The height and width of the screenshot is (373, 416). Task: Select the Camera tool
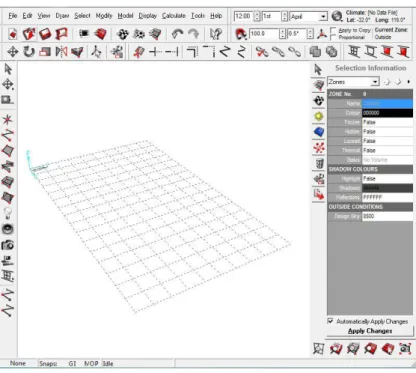[x=8, y=245]
